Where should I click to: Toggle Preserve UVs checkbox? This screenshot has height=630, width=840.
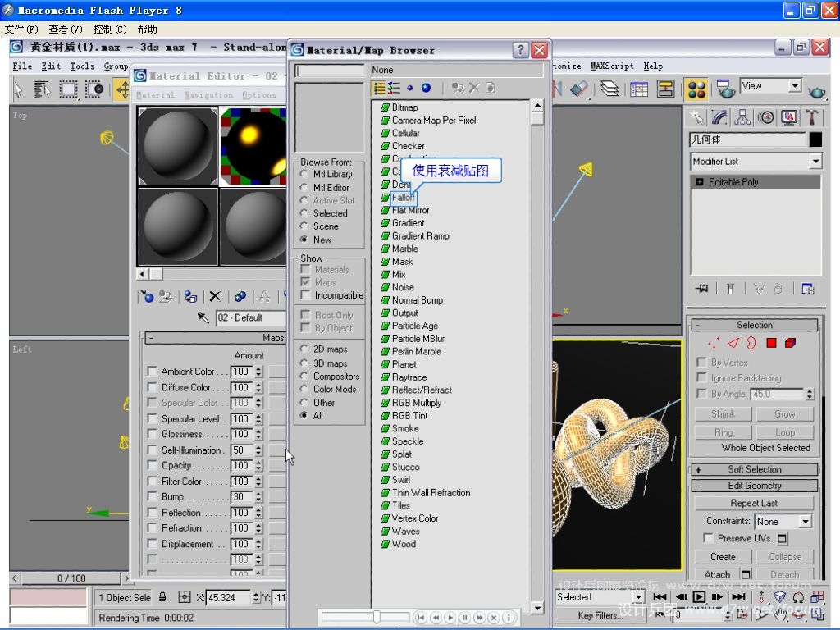[708, 538]
